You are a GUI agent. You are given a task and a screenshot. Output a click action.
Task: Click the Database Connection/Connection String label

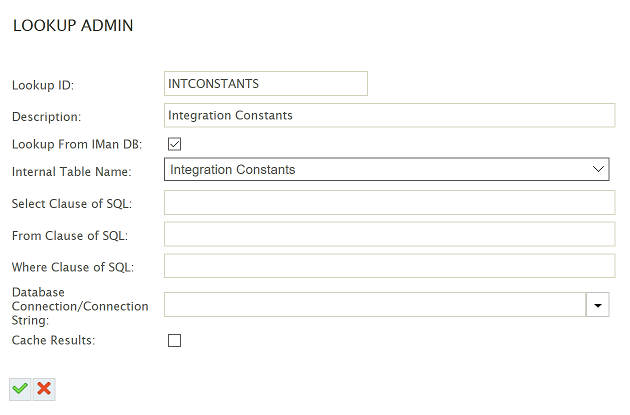click(x=80, y=306)
